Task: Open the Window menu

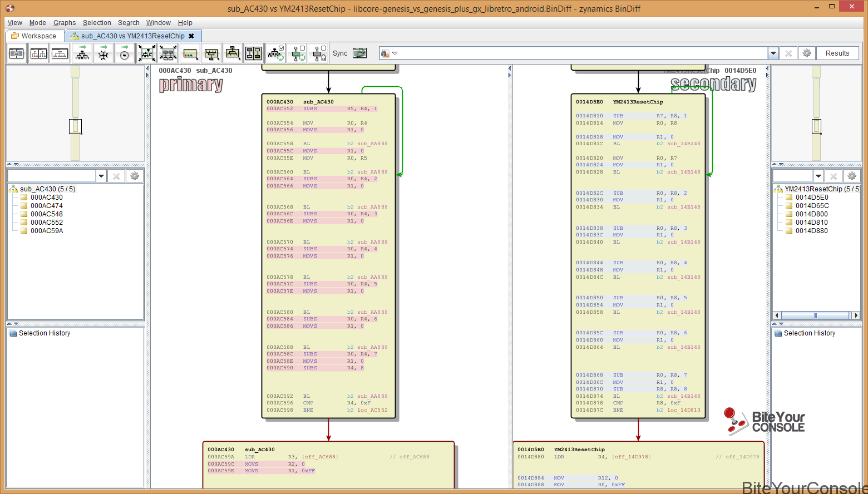Action: pyautogui.click(x=159, y=23)
